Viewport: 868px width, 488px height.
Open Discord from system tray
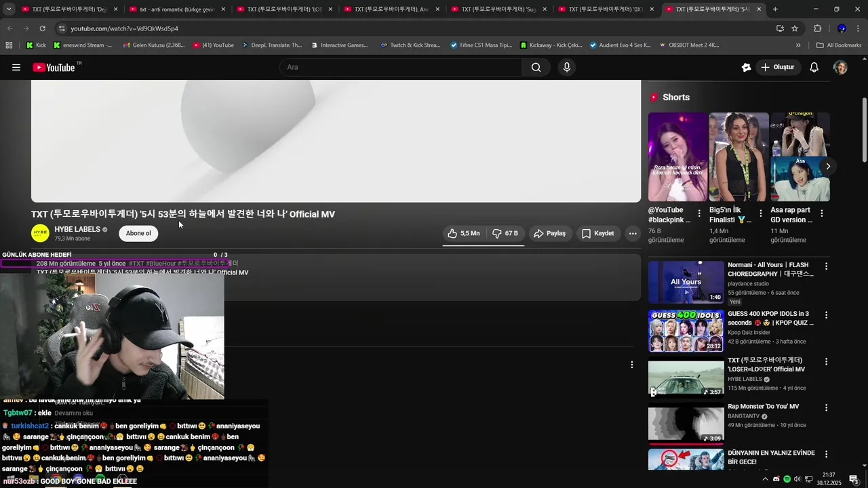click(776, 479)
